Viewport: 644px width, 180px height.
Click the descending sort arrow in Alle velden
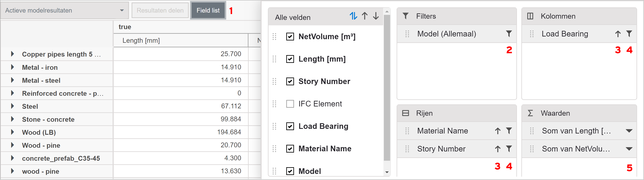[376, 16]
